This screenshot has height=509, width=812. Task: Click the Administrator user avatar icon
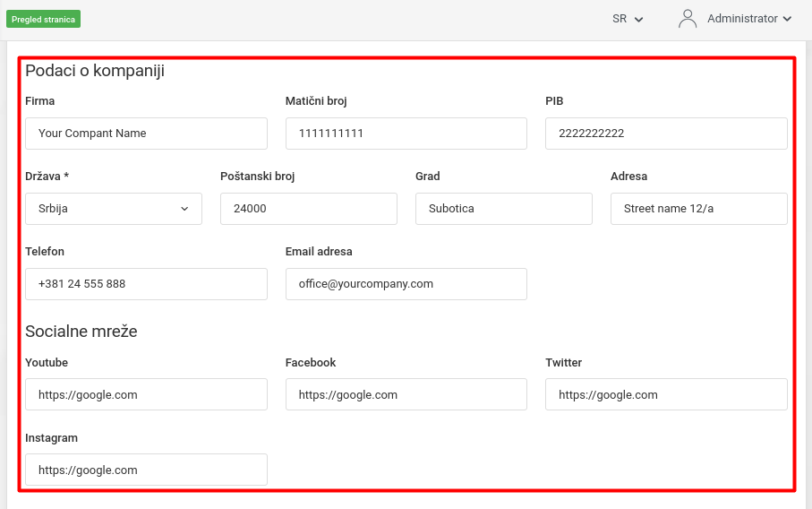coord(688,19)
